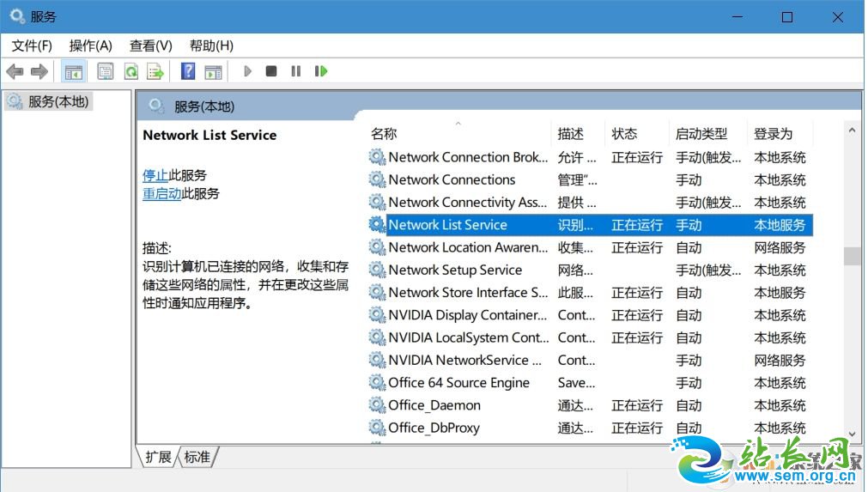Select the NVIDIA LocalSystem Container name

[469, 337]
